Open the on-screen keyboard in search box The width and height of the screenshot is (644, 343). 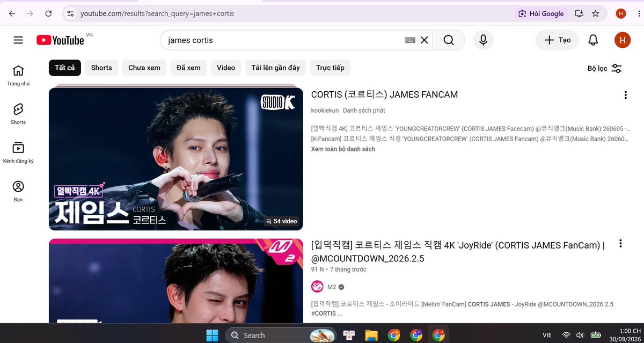click(x=411, y=40)
